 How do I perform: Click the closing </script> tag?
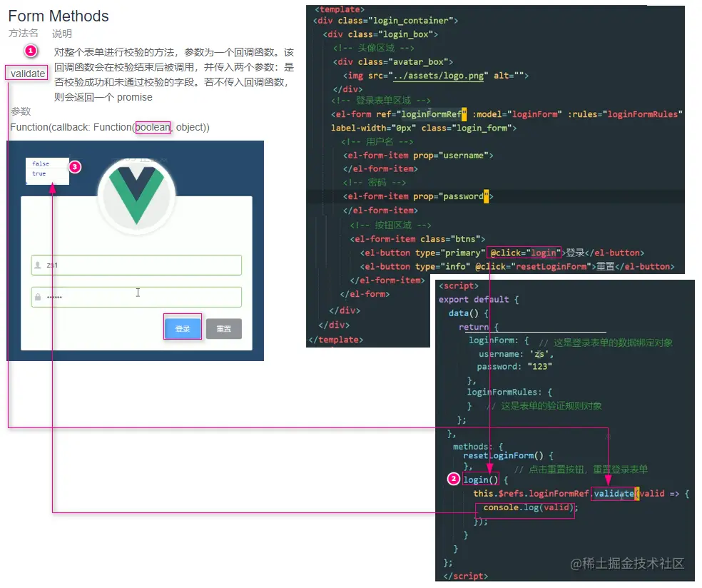tap(466, 576)
